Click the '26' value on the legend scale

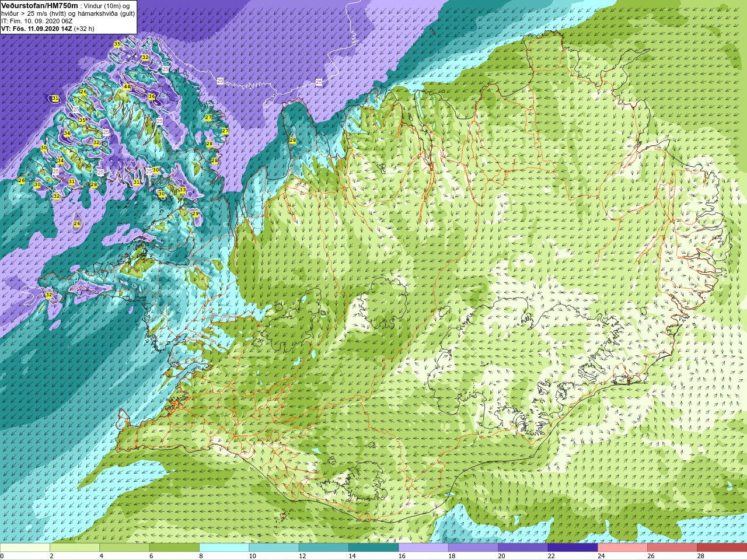pos(651,556)
